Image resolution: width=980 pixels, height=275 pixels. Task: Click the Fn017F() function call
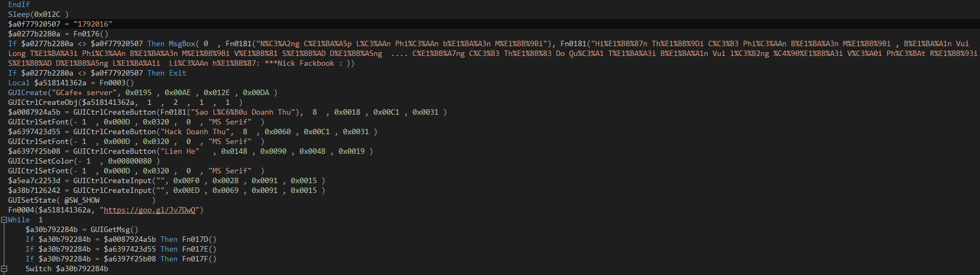click(x=199, y=259)
